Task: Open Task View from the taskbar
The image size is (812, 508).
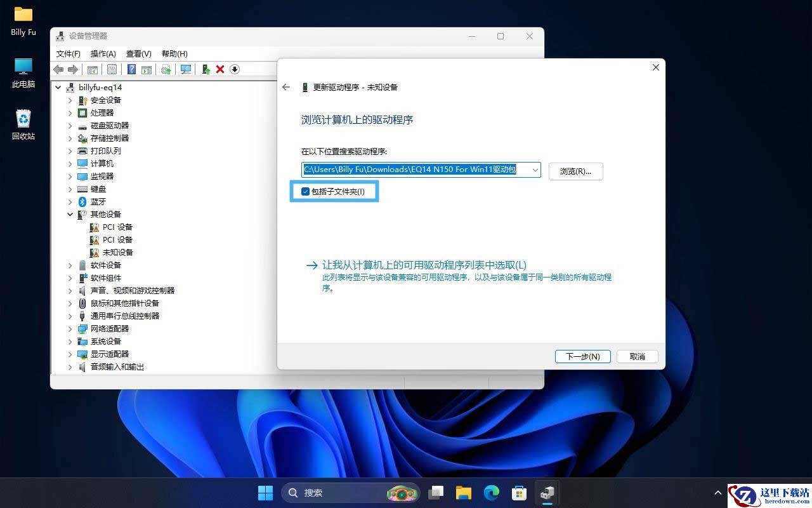Action: click(436, 493)
